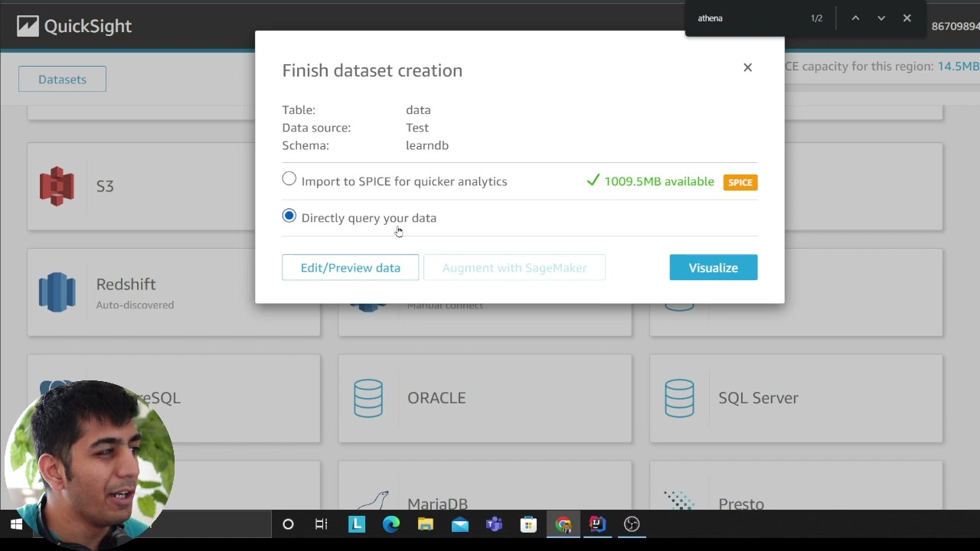Viewport: 980px width, 551px height.
Task: Select the MariaDB seal icon
Action: pyautogui.click(x=373, y=500)
